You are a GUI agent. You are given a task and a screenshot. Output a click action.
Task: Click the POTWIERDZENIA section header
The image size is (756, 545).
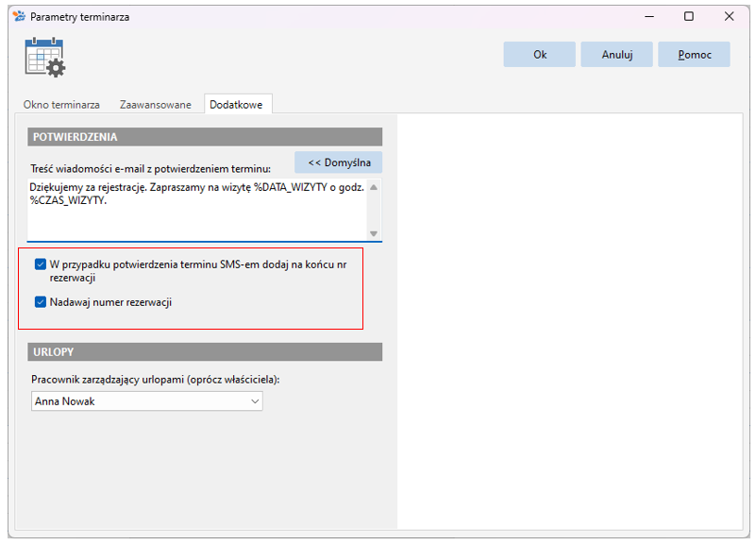tap(205, 137)
